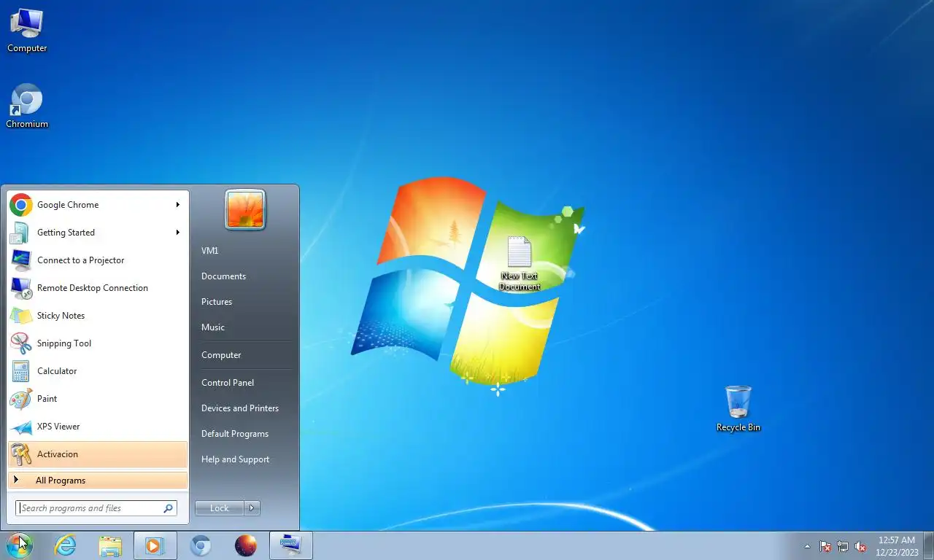This screenshot has height=560, width=934.
Task: Select the Computer desktop icon
Action: tap(27, 30)
